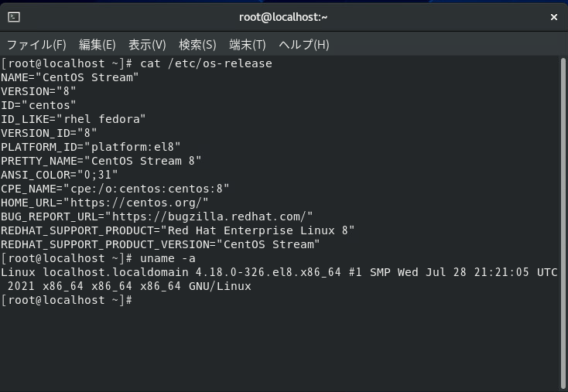Click the vertical scrollbar of the terminal

(x=563, y=223)
